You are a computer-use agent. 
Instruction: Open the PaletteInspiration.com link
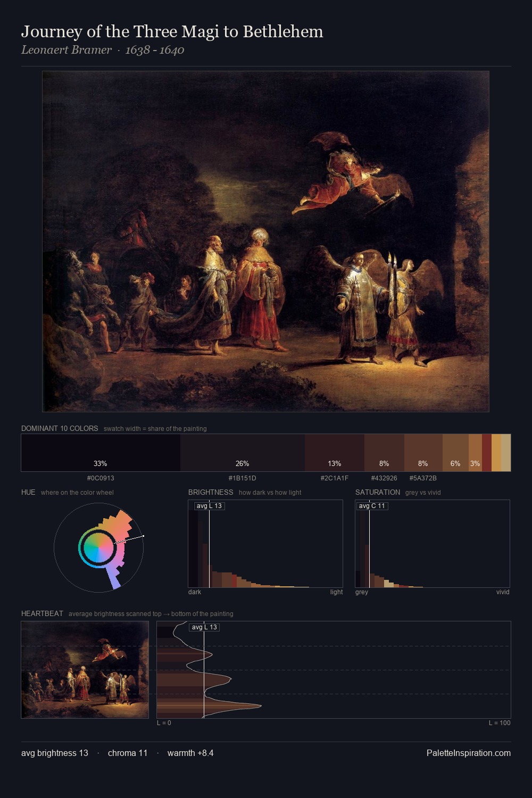point(469,753)
